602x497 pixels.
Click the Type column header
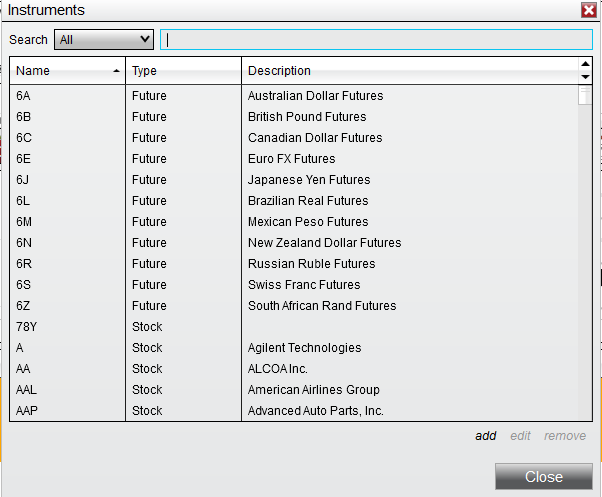tap(183, 71)
